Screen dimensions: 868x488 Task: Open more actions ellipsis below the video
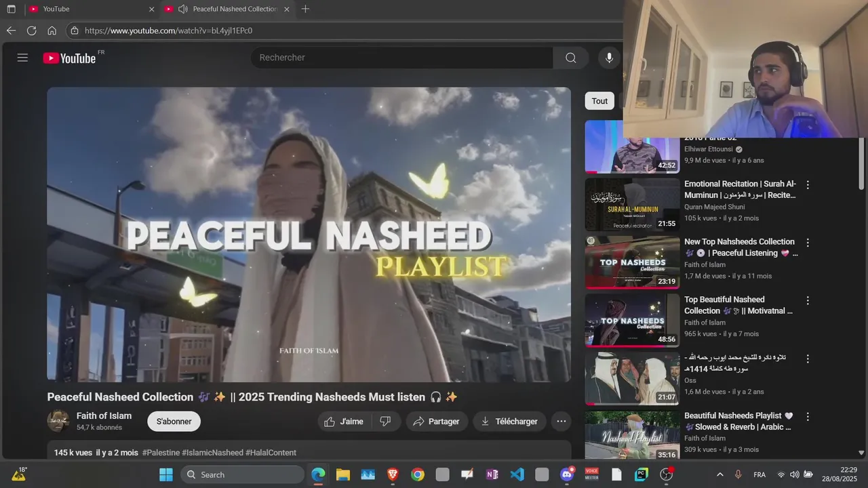pyautogui.click(x=561, y=422)
